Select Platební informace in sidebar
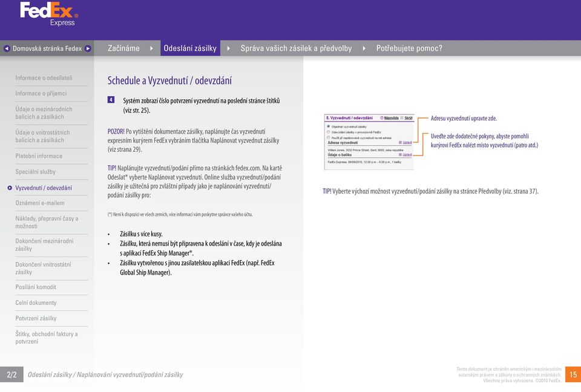Screen dimensions: 581x392 tap(39, 156)
